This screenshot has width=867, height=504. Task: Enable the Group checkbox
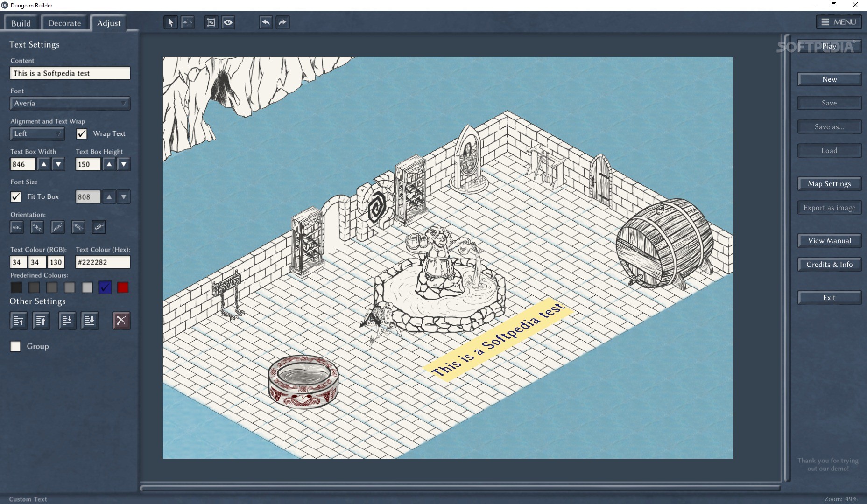click(16, 346)
